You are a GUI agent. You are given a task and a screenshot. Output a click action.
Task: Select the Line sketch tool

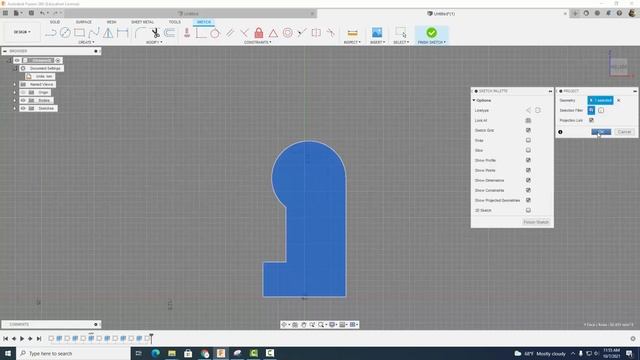click(x=51, y=33)
